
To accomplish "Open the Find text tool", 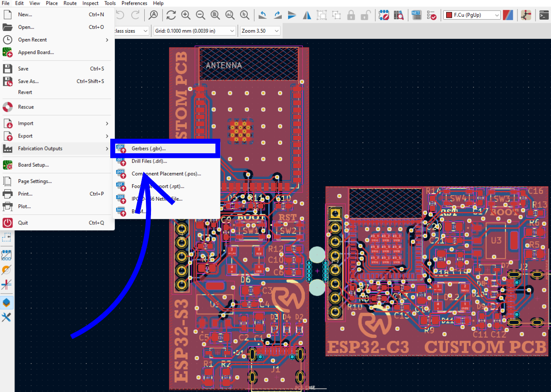I will point(153,15).
